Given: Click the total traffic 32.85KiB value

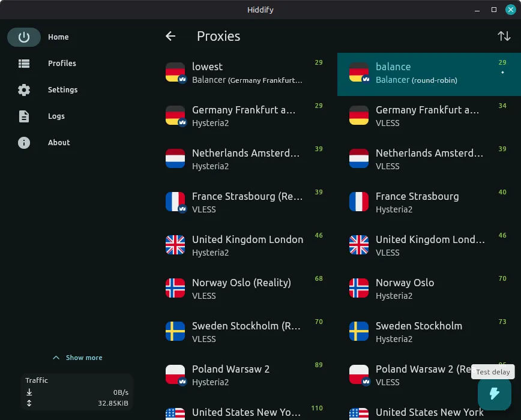Looking at the screenshot, I should [113, 403].
